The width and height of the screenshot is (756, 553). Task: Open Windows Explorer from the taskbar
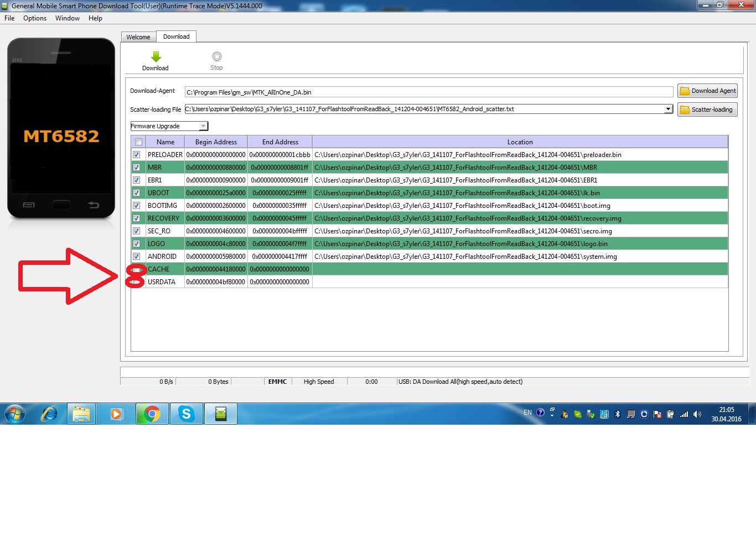81,414
